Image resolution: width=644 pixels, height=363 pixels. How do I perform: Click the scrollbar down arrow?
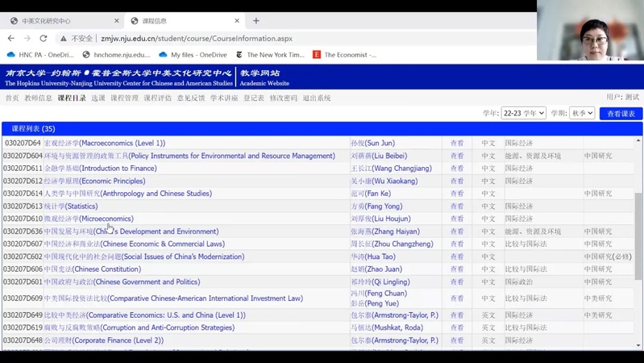pos(638,346)
